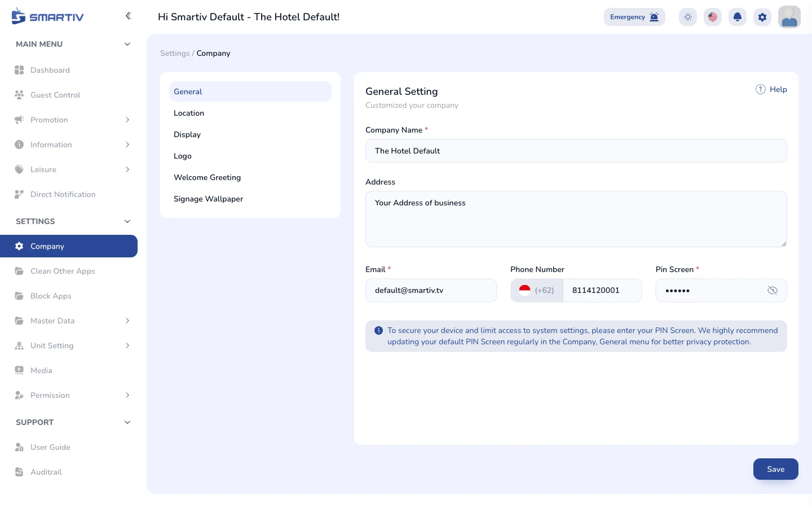Click the Pin Screen password field
812x508 pixels.
click(721, 290)
